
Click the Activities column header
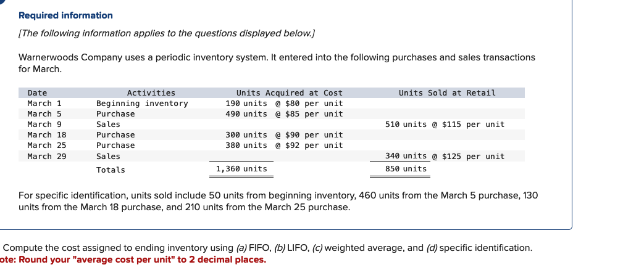point(151,93)
